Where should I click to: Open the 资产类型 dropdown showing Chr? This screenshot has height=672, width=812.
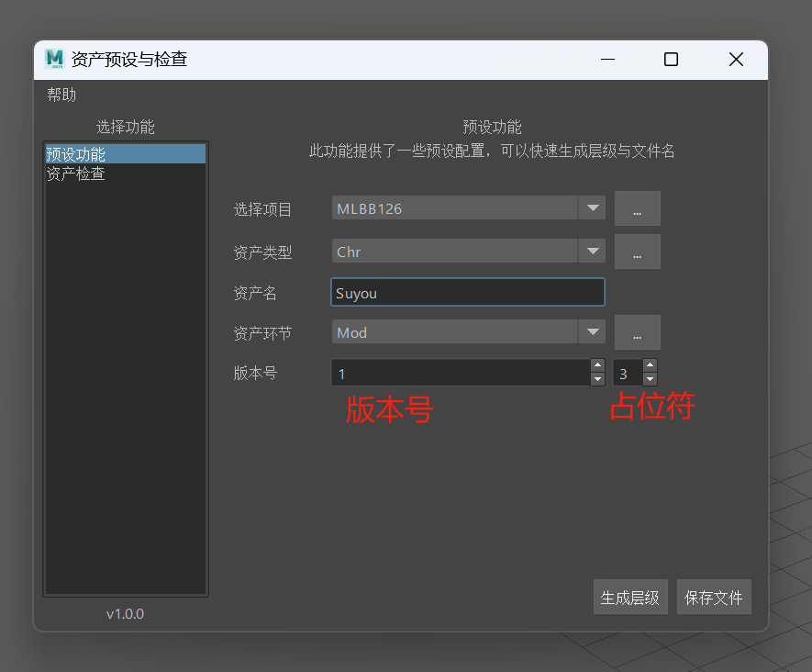click(x=468, y=252)
